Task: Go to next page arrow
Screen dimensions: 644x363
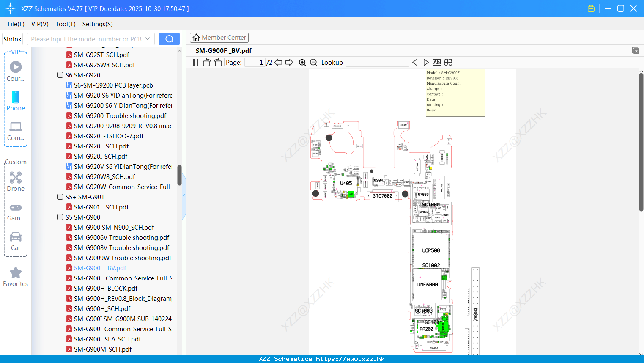Action: pos(289,62)
